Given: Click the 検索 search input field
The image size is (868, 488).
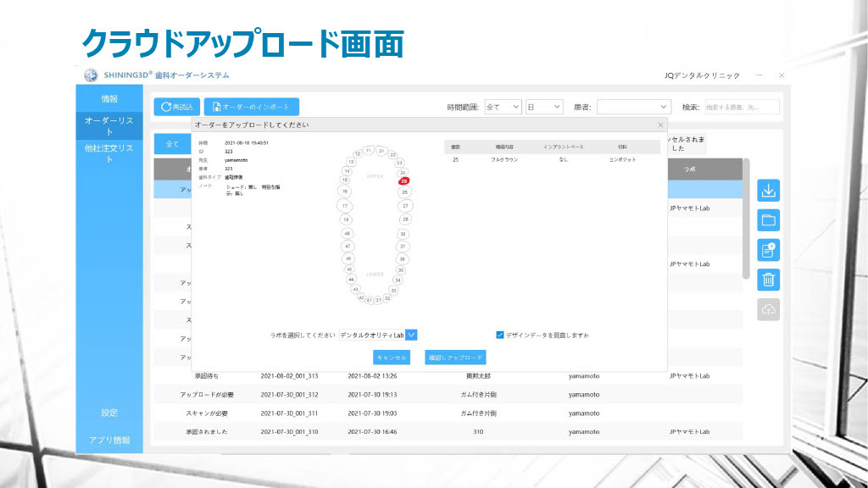Looking at the screenshot, I should 741,107.
